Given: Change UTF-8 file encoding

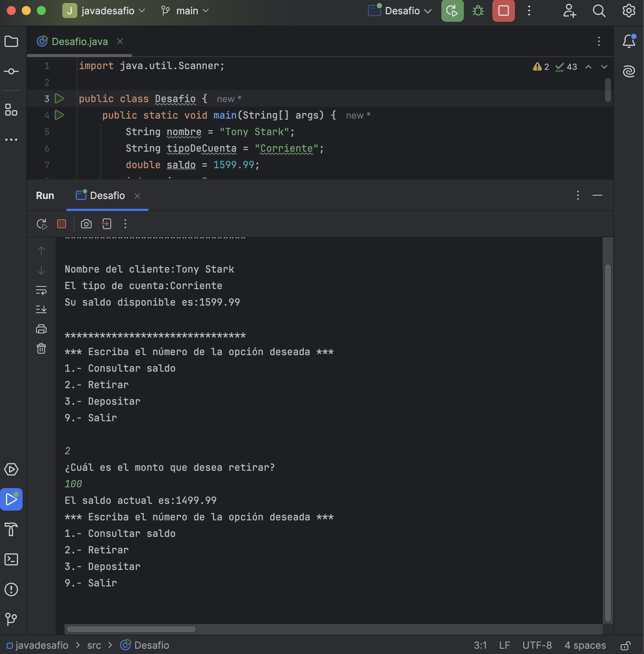Looking at the screenshot, I should tap(537, 645).
